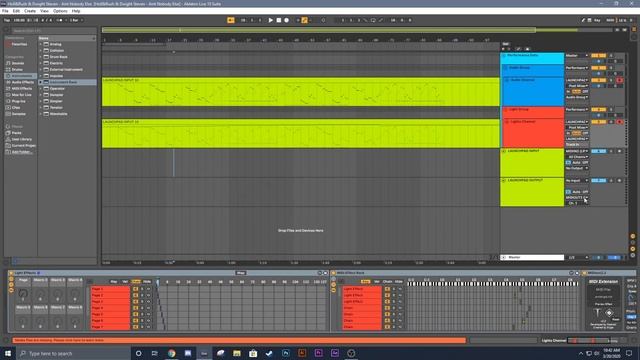Click the LAUNCHPAD INPUT clip in Audio Channel lane
The height and width of the screenshot is (360, 640).
tap(300, 92)
